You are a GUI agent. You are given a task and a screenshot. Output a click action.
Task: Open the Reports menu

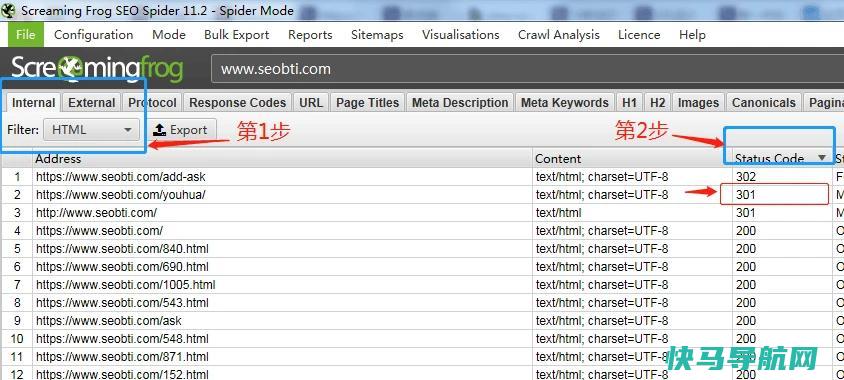click(310, 35)
